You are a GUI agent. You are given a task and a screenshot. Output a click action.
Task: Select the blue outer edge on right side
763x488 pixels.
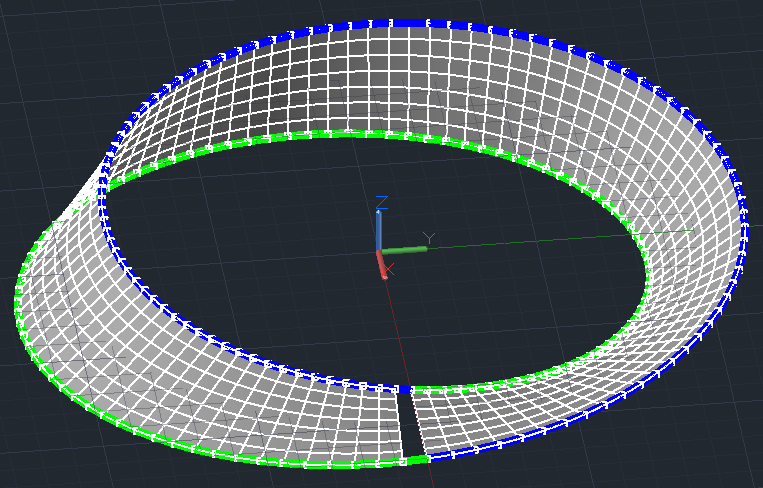(741, 234)
